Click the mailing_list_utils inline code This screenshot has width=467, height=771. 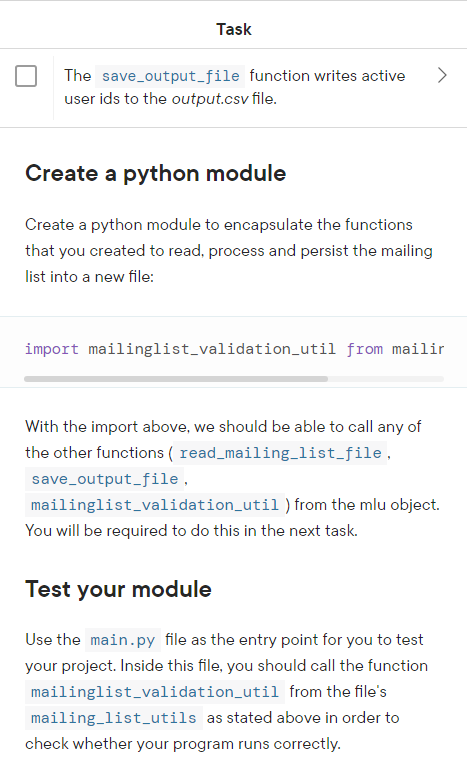point(114,718)
